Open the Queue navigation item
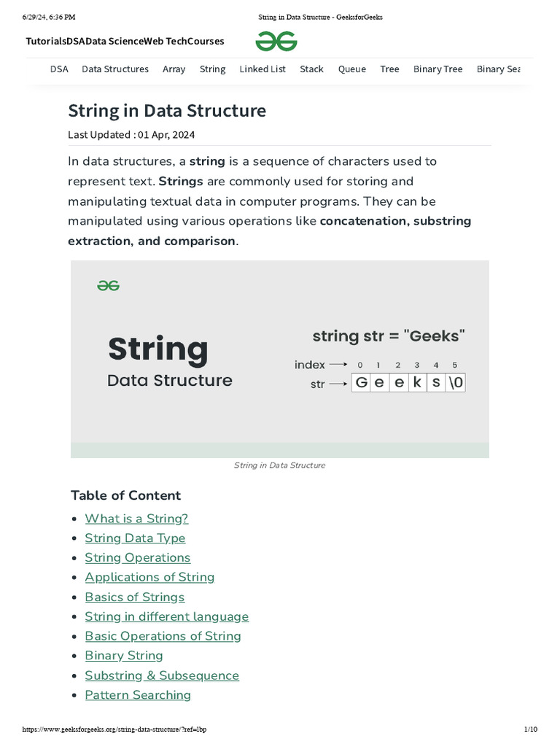Screen dimensions: 560x747 pos(352,69)
